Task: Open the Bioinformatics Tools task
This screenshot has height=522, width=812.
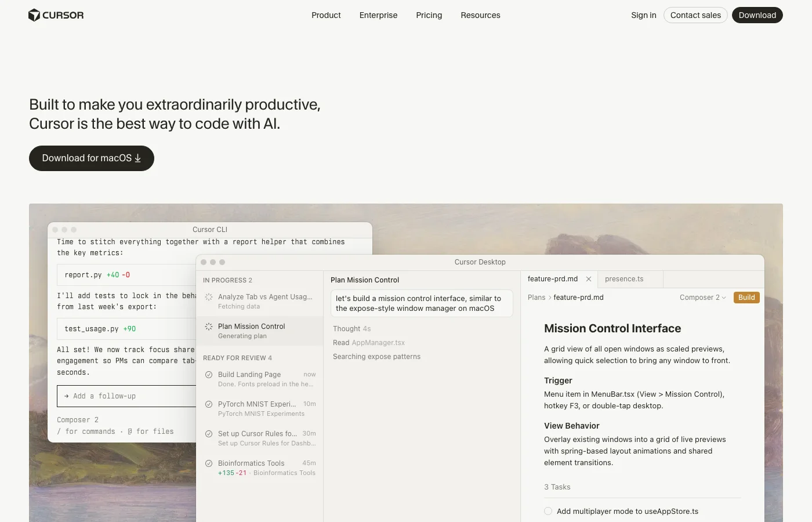Action: pyautogui.click(x=260, y=467)
